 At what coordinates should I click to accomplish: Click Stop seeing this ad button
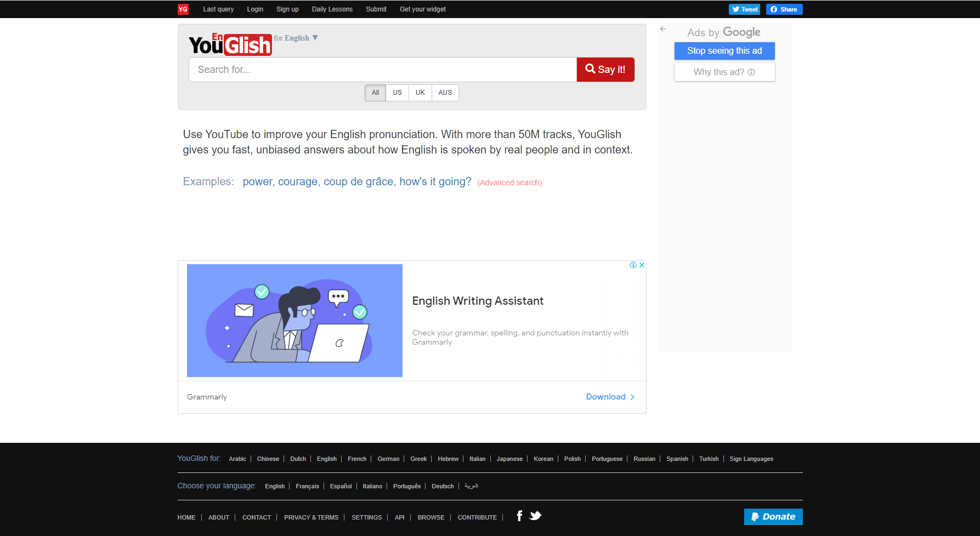click(724, 51)
